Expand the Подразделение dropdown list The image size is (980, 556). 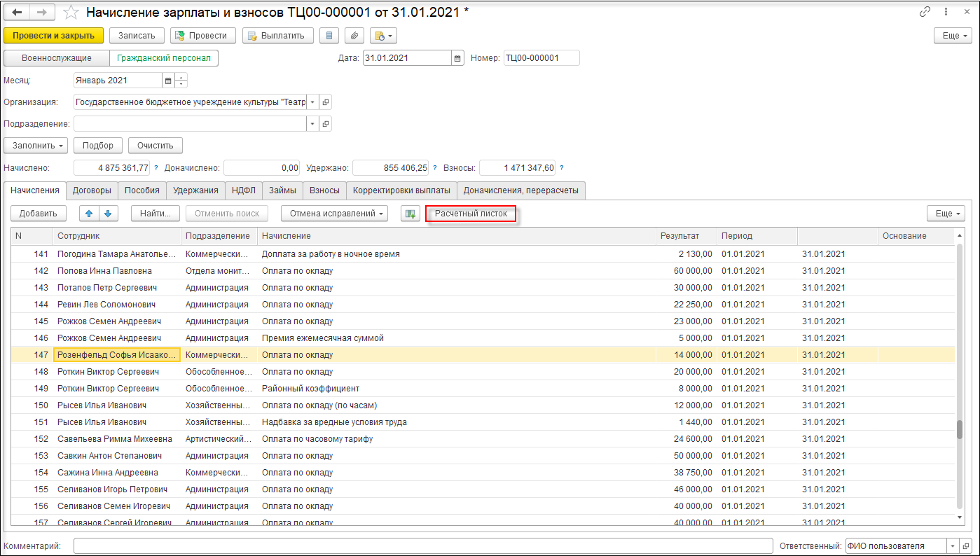312,124
